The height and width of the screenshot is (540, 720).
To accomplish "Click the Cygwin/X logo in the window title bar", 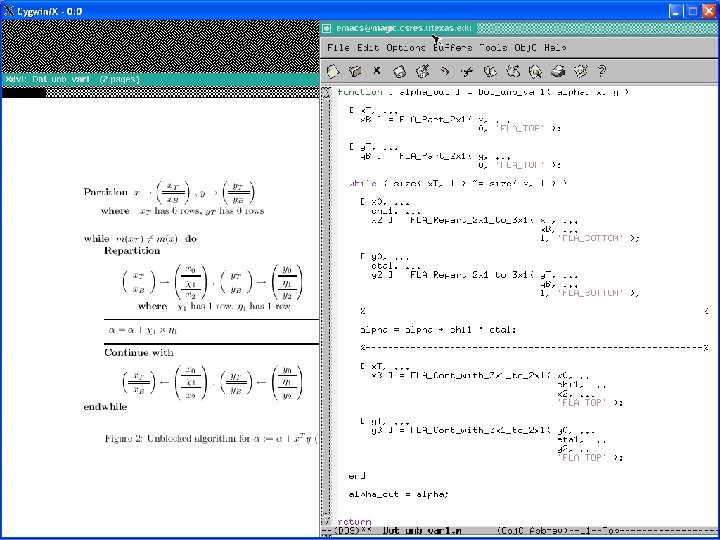I will 9,11.
